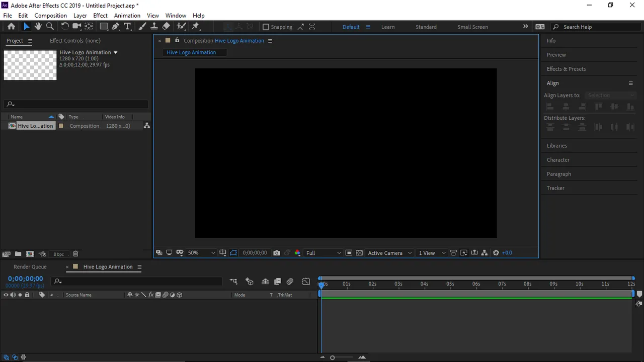The width and height of the screenshot is (644, 362).
Task: Select the Selection arrow tool
Action: pos(27,27)
